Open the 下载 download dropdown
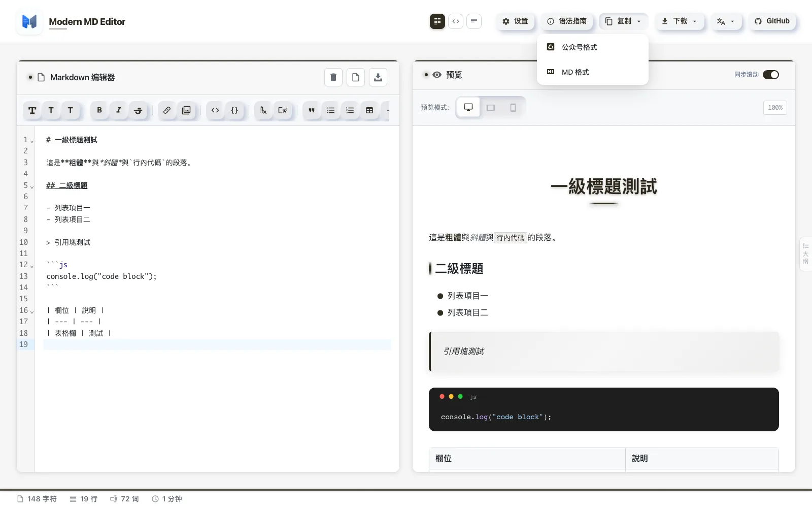This screenshot has width=812, height=508. pyautogui.click(x=680, y=21)
